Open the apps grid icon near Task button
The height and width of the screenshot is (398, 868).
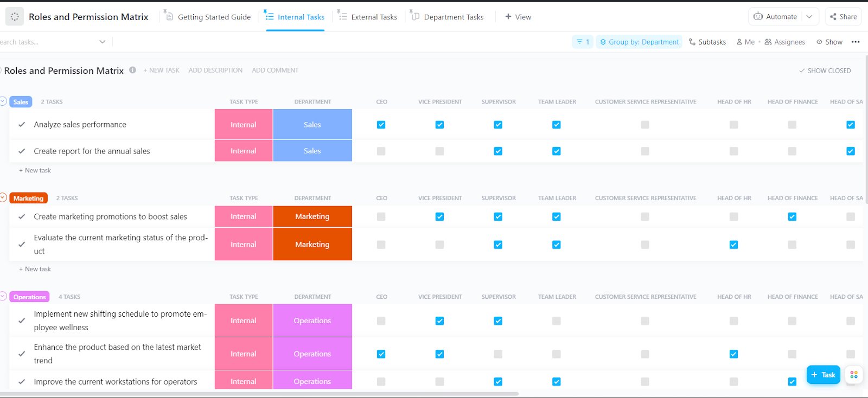pos(854,375)
